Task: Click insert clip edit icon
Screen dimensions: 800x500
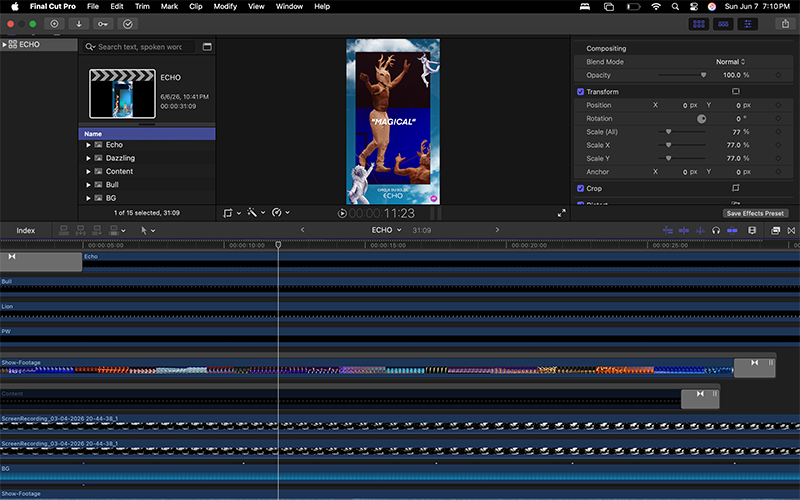Action: point(81,231)
